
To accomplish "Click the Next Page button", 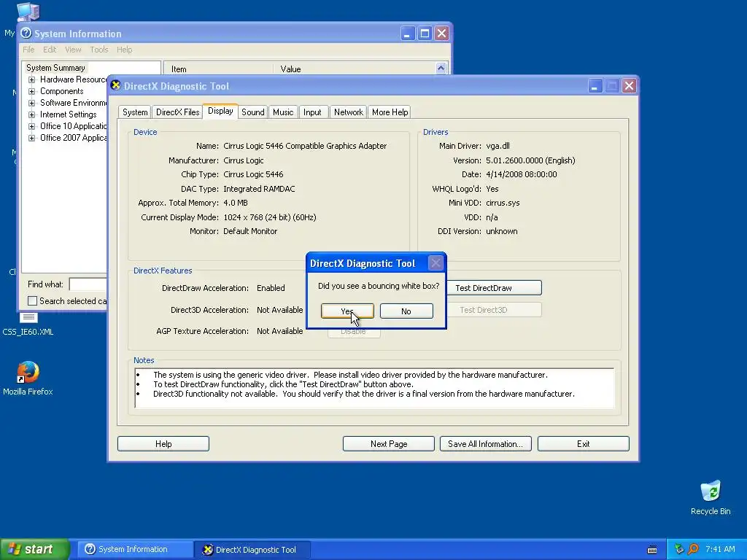I will [x=389, y=444].
